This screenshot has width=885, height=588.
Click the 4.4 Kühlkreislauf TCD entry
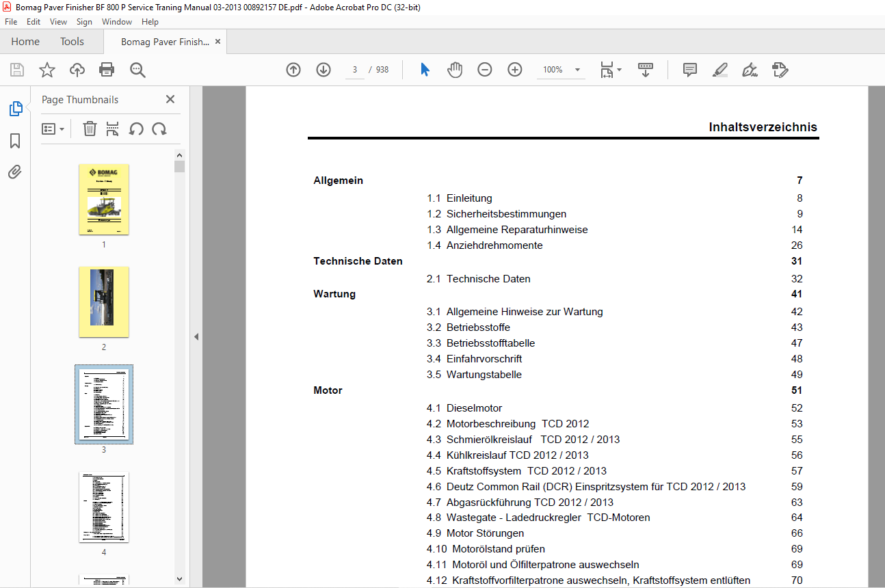[507, 455]
